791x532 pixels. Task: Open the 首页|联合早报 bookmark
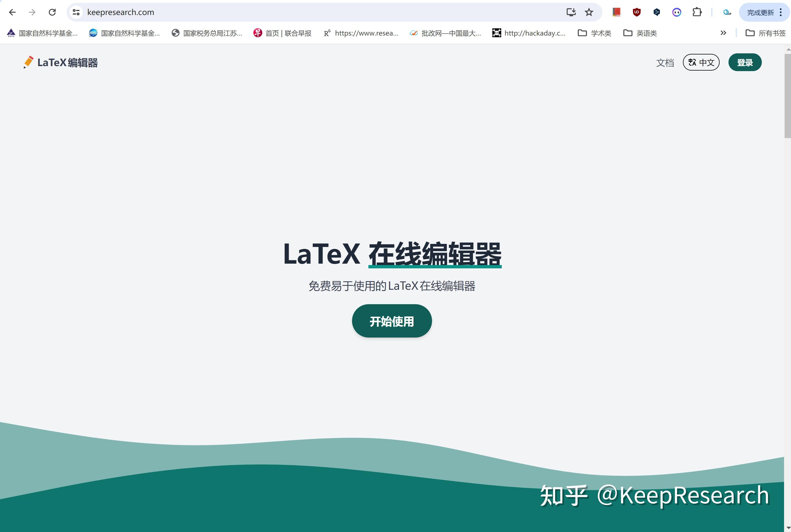pyautogui.click(x=282, y=33)
